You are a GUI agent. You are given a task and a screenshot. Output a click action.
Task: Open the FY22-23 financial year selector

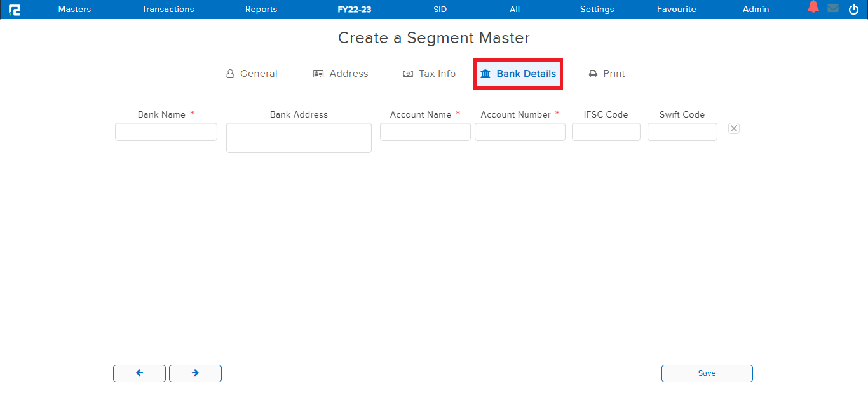point(353,9)
